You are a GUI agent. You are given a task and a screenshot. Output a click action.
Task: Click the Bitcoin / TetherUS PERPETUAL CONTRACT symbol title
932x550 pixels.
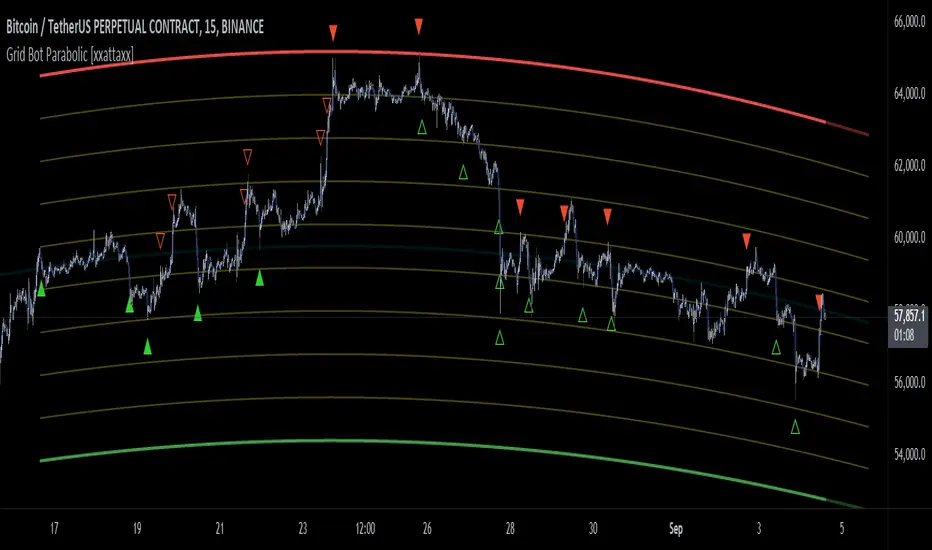pos(135,27)
